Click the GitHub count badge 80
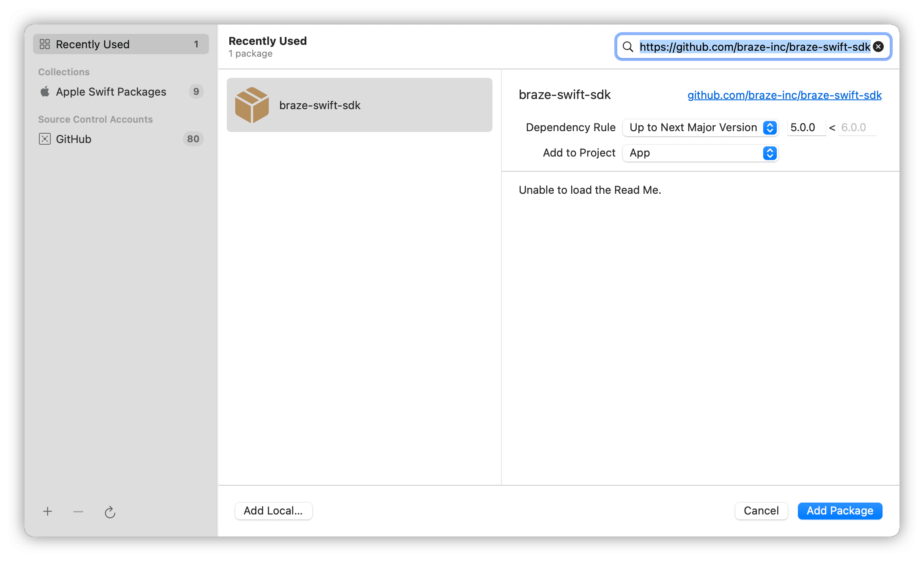The height and width of the screenshot is (561, 924). [x=193, y=139]
